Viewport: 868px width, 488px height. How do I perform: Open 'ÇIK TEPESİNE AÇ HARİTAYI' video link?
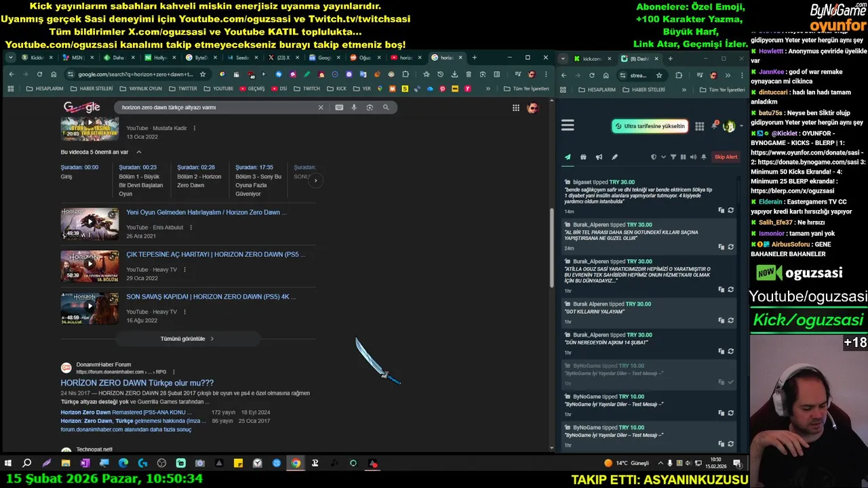pos(216,254)
